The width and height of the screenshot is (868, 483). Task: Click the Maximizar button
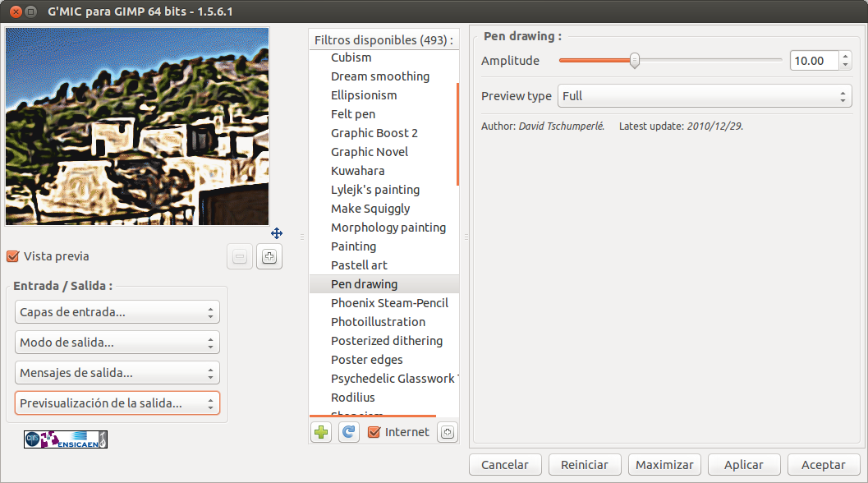point(664,465)
